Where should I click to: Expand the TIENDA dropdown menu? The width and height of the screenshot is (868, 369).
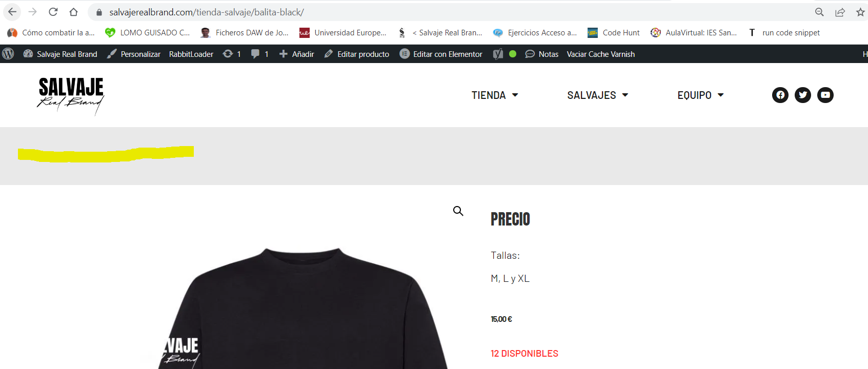click(495, 95)
